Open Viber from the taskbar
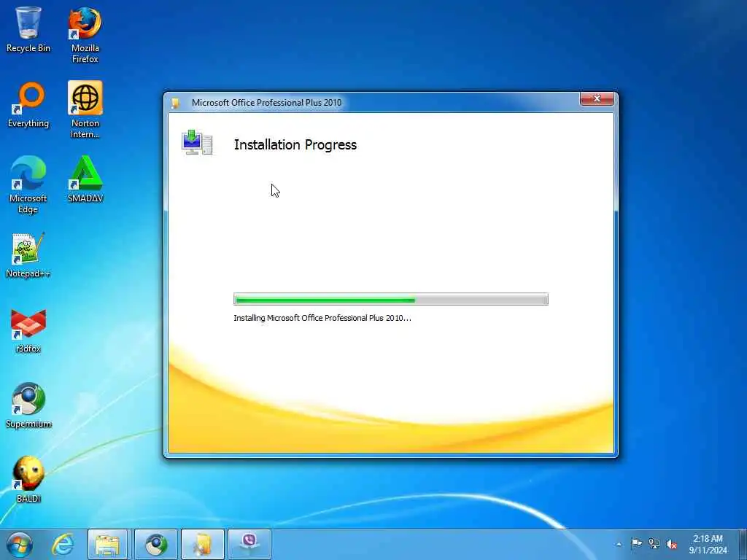The image size is (747, 560). [x=249, y=545]
